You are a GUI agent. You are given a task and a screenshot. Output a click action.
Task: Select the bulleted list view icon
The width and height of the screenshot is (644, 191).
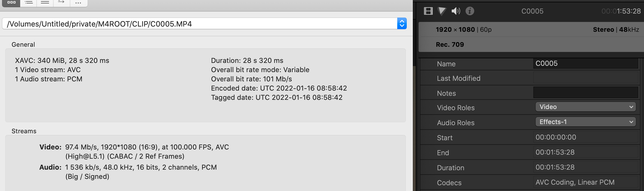coord(29,2)
